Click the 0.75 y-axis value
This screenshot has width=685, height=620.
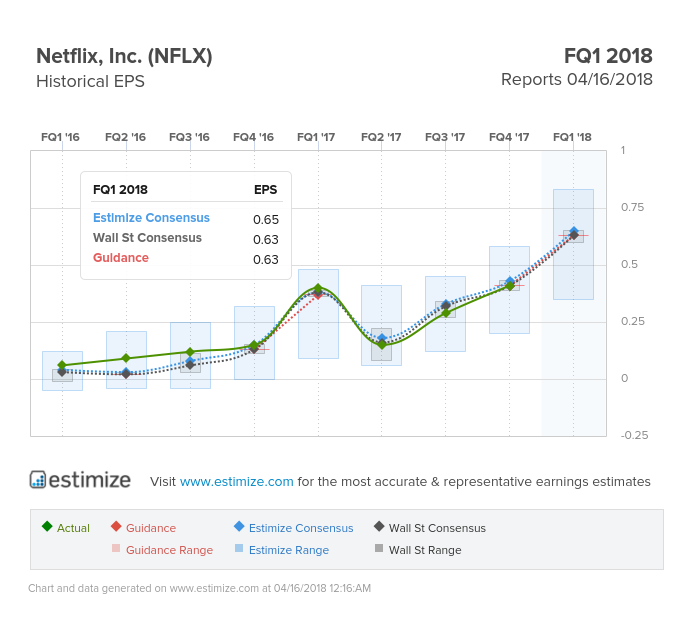tap(632, 207)
